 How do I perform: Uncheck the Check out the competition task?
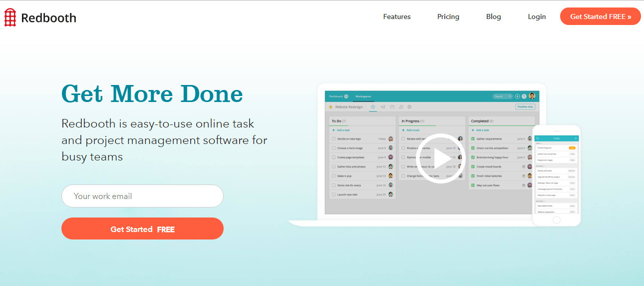473,148
